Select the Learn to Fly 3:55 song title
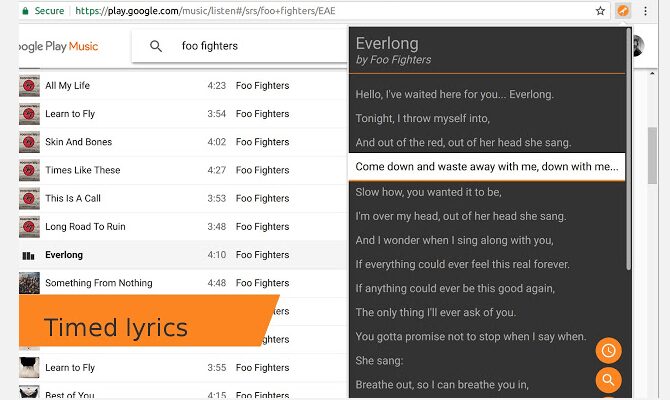670x400 pixels. (x=70, y=368)
